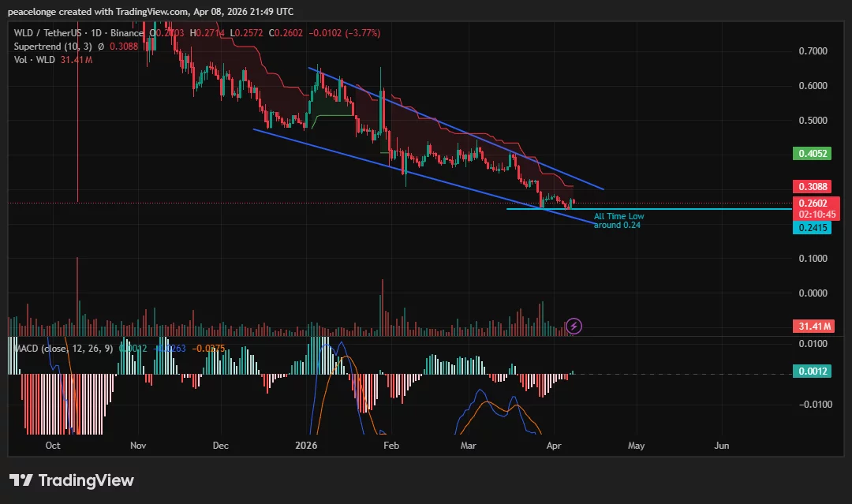Click the cyan 0.0012 MACD value label
852x504 pixels.
813,371
